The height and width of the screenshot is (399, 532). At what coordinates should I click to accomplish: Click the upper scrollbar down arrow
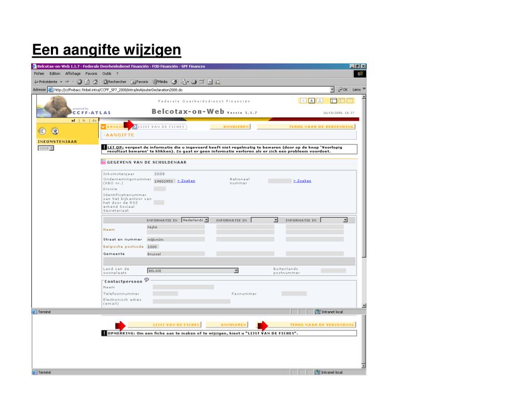pyautogui.click(x=364, y=305)
